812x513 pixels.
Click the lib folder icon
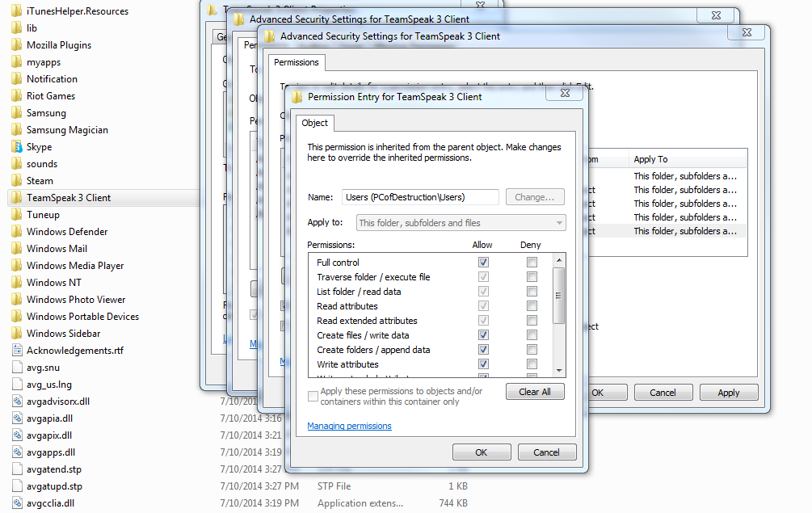point(17,28)
